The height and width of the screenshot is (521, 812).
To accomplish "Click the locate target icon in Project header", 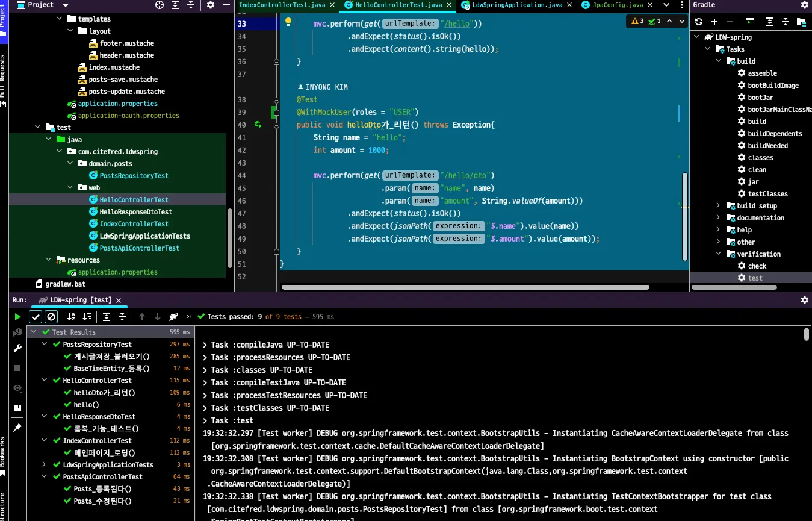I will [x=160, y=5].
